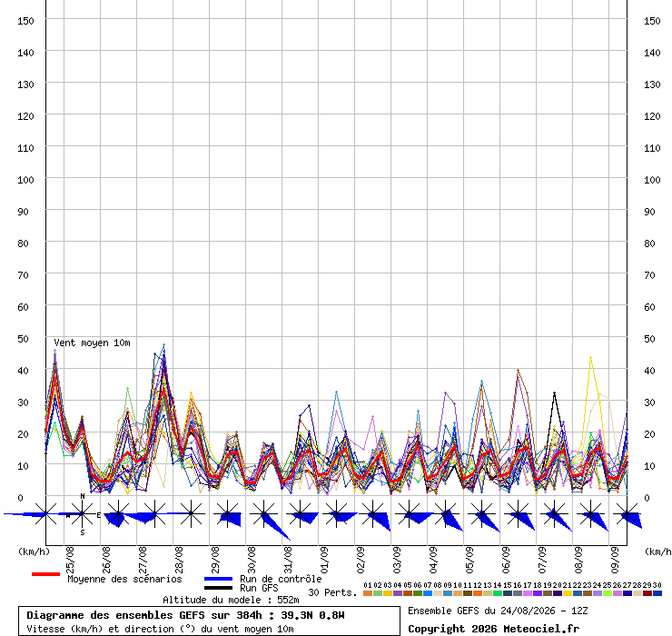
Task: Click the Diagramme des ensembles GEFS title
Action: [185, 615]
